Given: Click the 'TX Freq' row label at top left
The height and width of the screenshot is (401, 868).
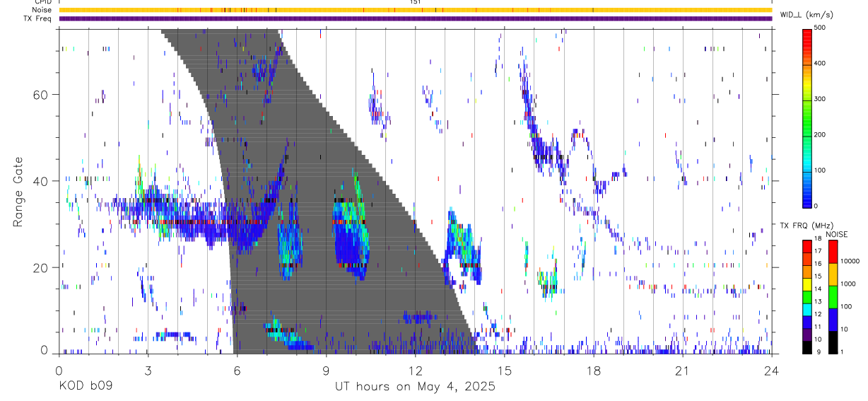Looking at the screenshot, I should [38, 18].
